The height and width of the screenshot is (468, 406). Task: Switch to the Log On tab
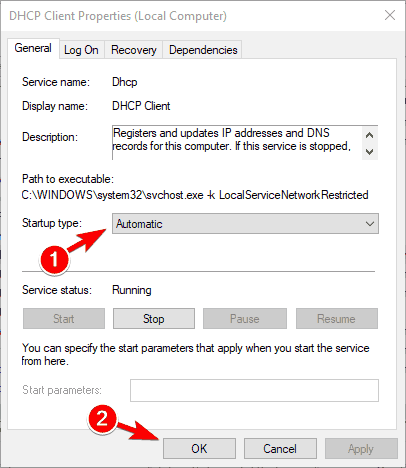point(82,50)
